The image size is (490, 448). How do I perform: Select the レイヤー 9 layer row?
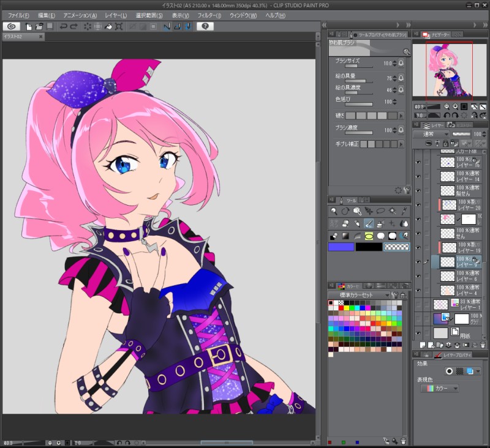[456, 262]
